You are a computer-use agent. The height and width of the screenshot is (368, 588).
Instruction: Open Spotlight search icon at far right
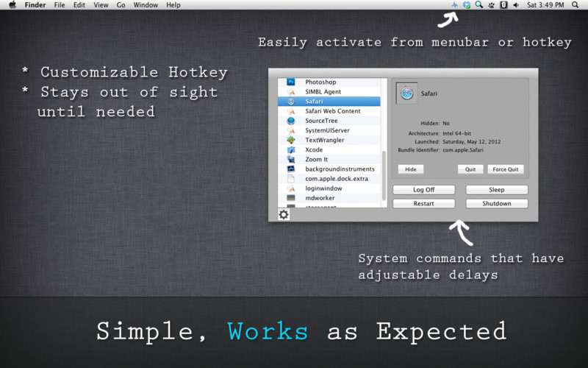click(x=576, y=5)
